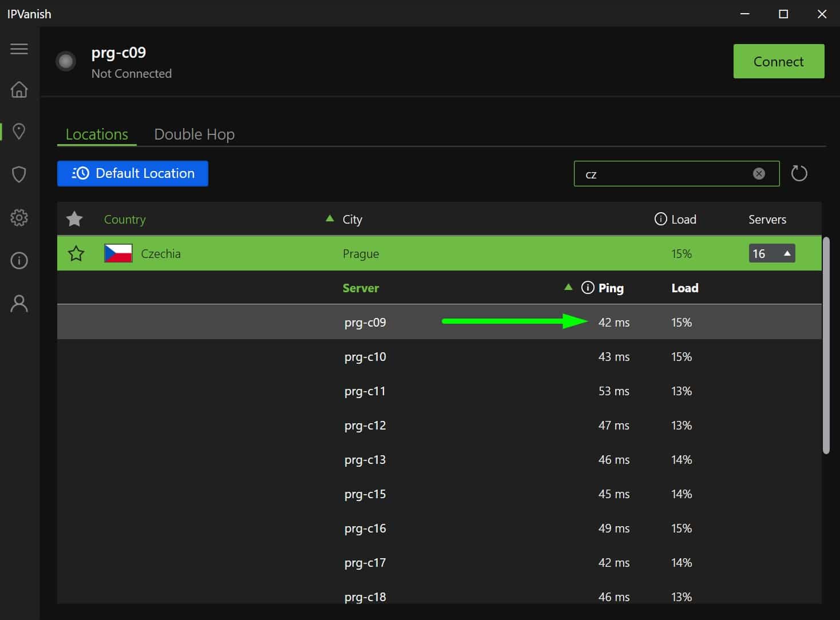
Task: Refresh the server list
Action: pos(799,173)
